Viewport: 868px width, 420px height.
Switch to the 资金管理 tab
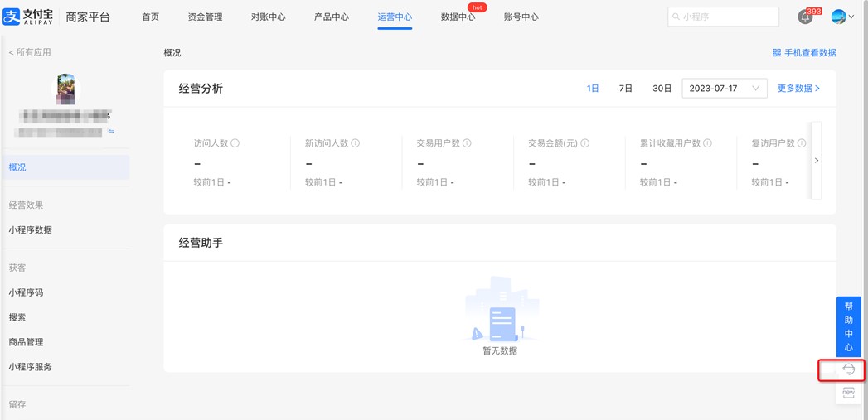(205, 17)
